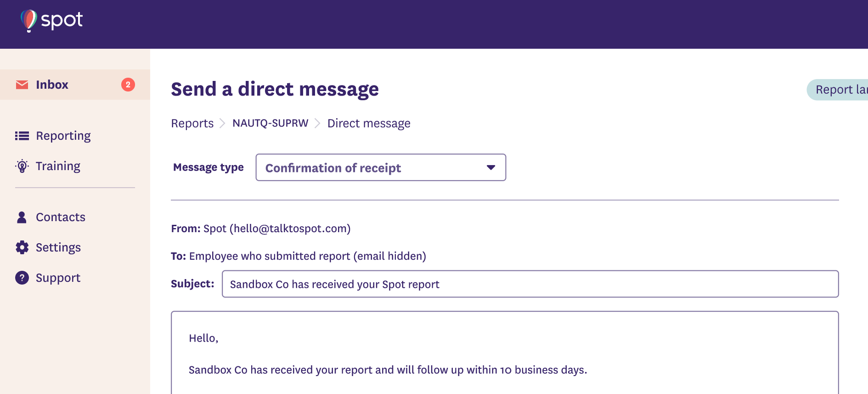Click the Subject input field

click(530, 284)
